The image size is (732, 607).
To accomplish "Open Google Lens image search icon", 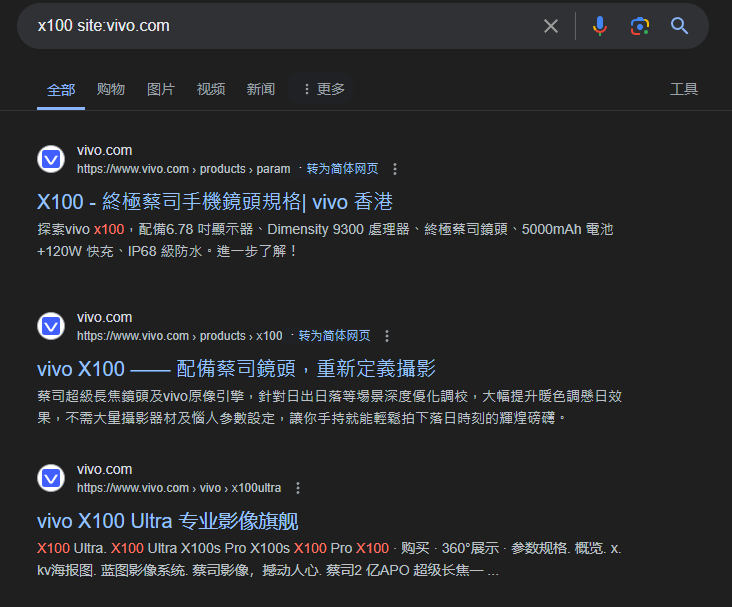I will (640, 26).
